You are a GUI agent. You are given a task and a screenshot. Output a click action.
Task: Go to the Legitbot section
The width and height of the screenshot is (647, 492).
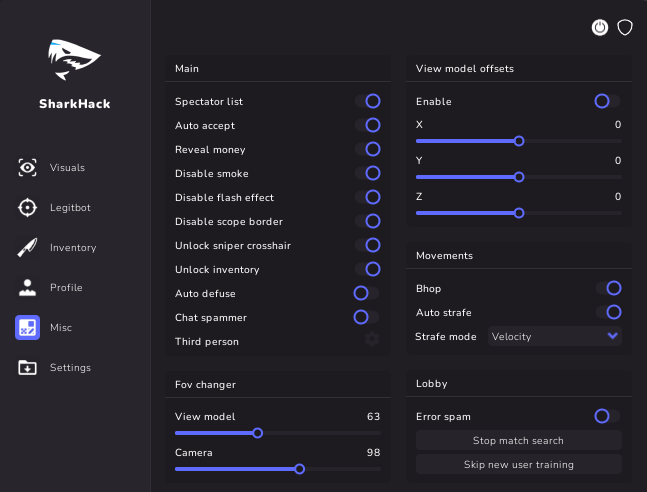pyautogui.click(x=70, y=208)
